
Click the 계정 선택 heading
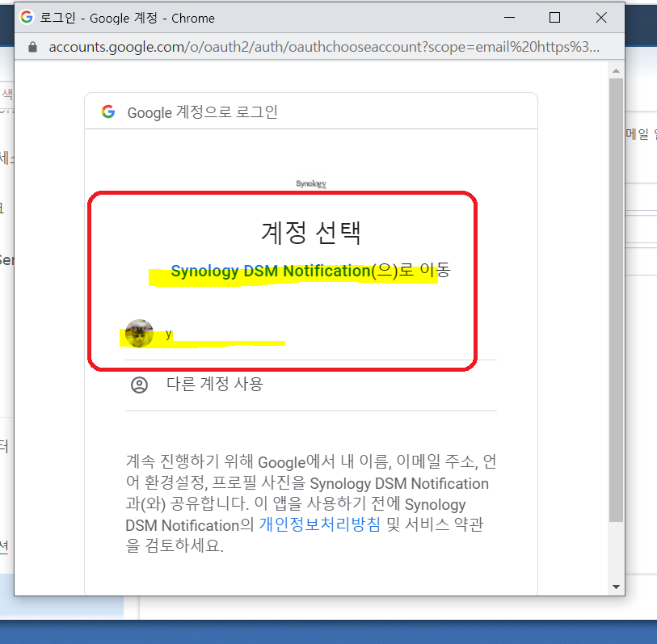311,233
